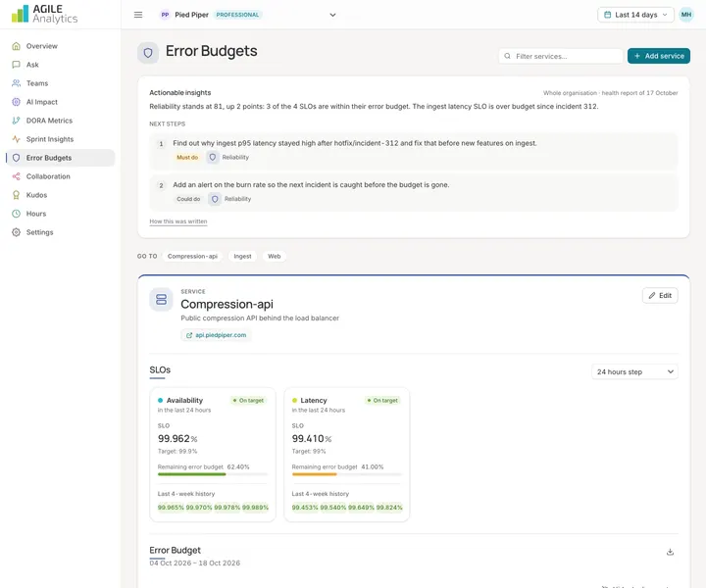The height and width of the screenshot is (588, 706).
Task: Click the Reliability shield icon in step 2
Action: click(215, 199)
